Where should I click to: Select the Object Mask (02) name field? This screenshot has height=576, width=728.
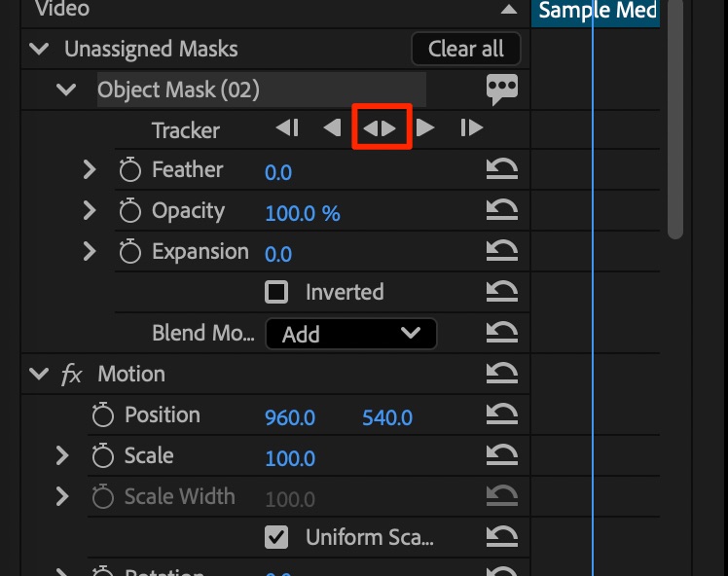click(261, 90)
